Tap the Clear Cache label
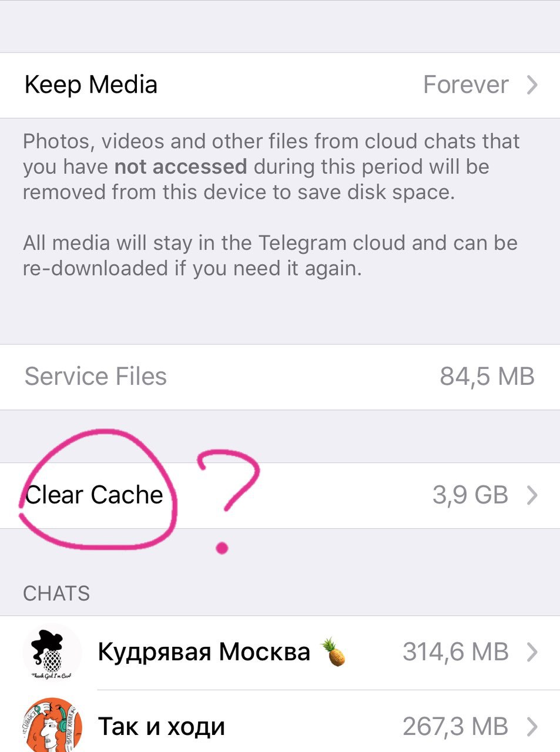 click(x=94, y=495)
